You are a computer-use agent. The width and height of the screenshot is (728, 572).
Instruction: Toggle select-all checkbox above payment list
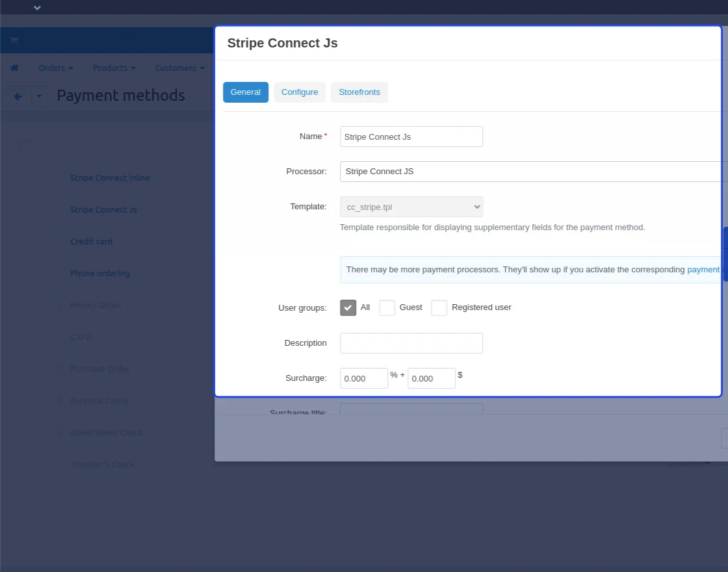(x=25, y=146)
